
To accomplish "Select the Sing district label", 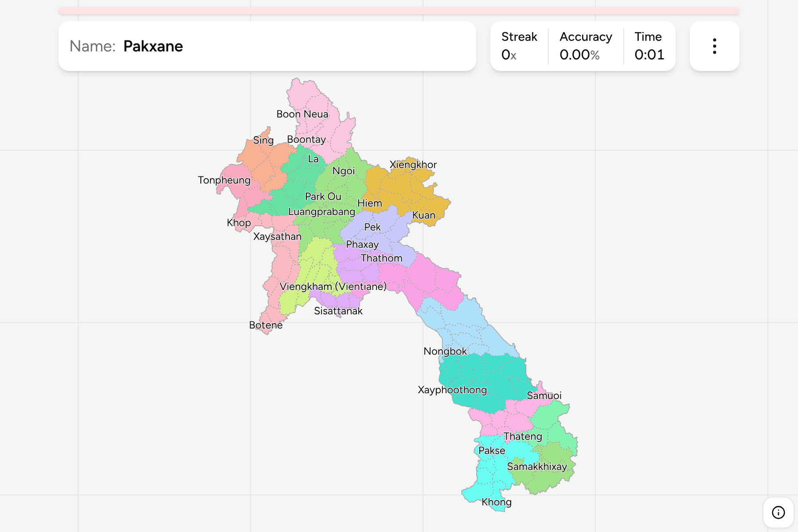I will 263,141.
